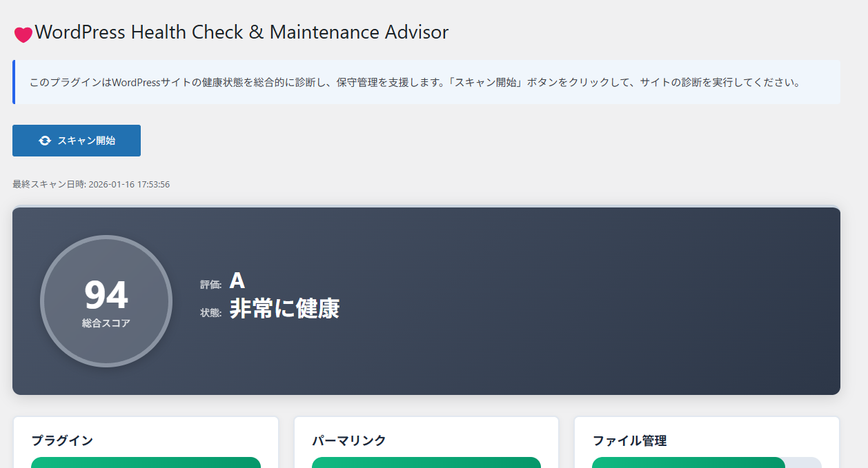Expand the ファイル管理 card

click(x=707, y=441)
